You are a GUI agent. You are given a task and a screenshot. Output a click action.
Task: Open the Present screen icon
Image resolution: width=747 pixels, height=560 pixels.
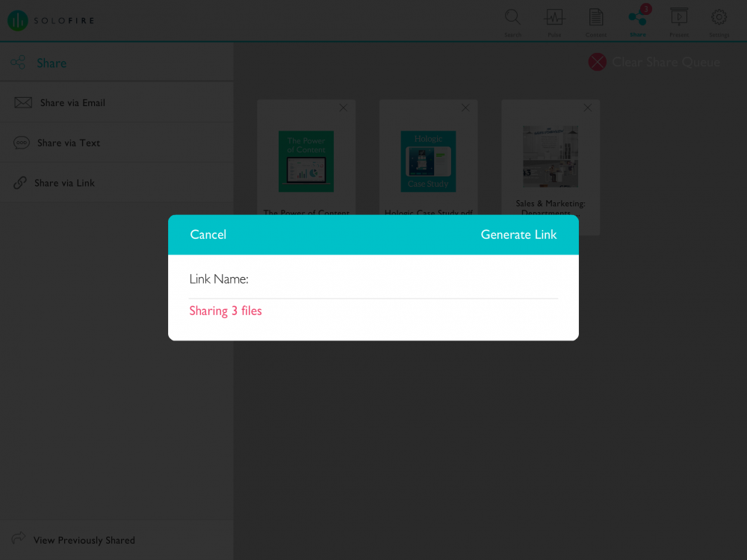click(679, 22)
